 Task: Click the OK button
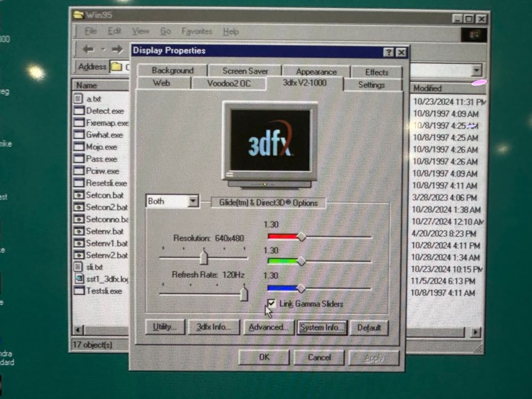coord(264,357)
